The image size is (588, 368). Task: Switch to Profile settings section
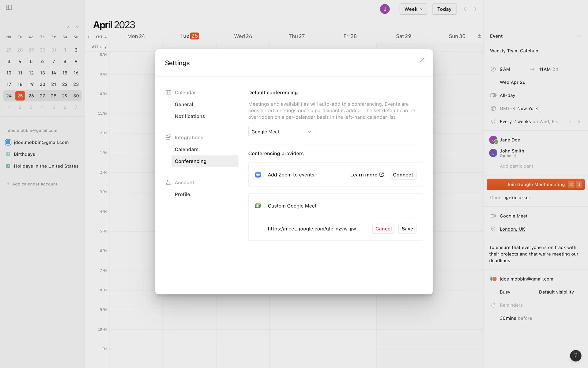pyautogui.click(x=182, y=194)
